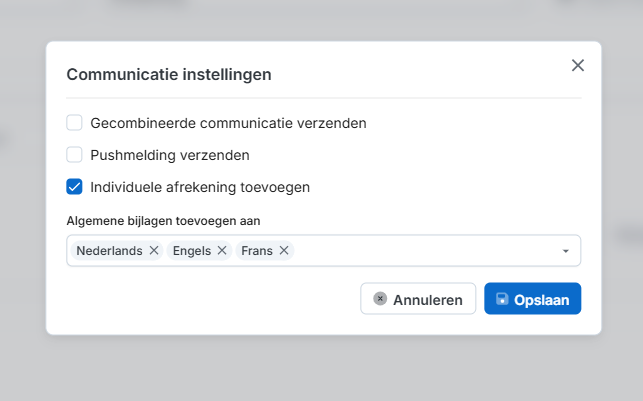Viewport: 643px width, 401px height.
Task: Tick the Pushmelding verzenden checkbox
Action: 74,155
